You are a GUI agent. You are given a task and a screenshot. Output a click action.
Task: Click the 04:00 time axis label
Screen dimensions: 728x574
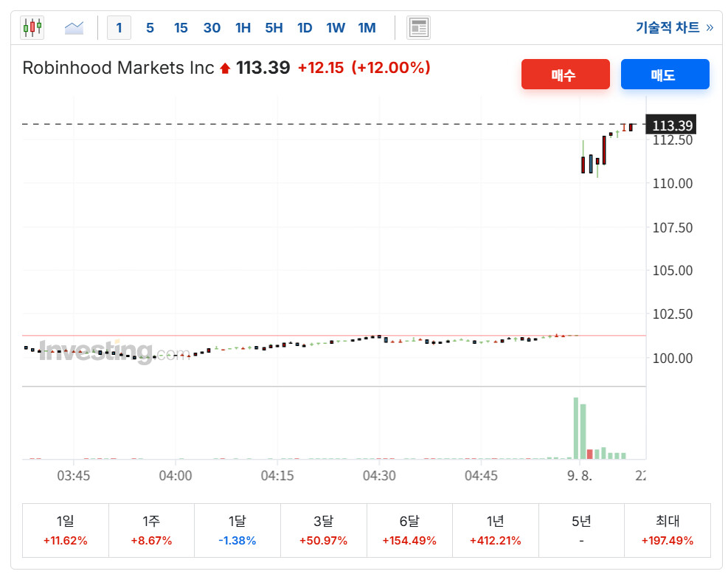[176, 476]
